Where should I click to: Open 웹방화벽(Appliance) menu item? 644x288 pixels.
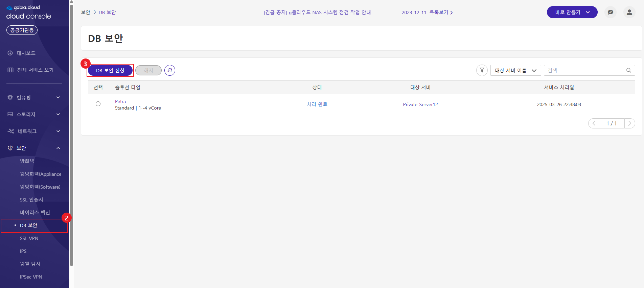pyautogui.click(x=41, y=174)
